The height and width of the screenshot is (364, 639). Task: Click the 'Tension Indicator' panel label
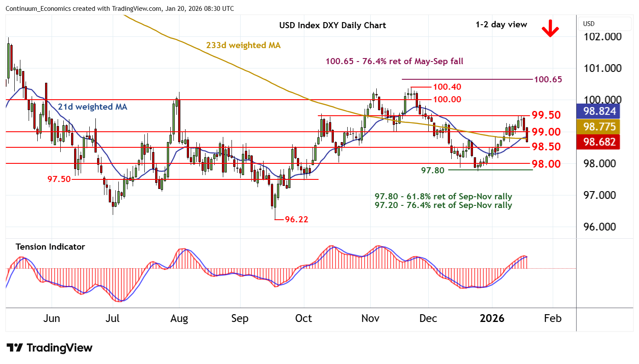50,247
